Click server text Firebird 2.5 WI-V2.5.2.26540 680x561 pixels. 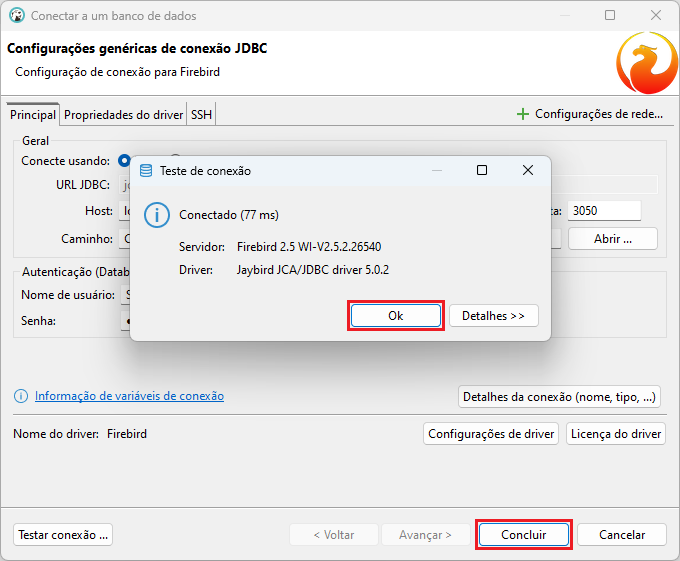click(x=309, y=247)
